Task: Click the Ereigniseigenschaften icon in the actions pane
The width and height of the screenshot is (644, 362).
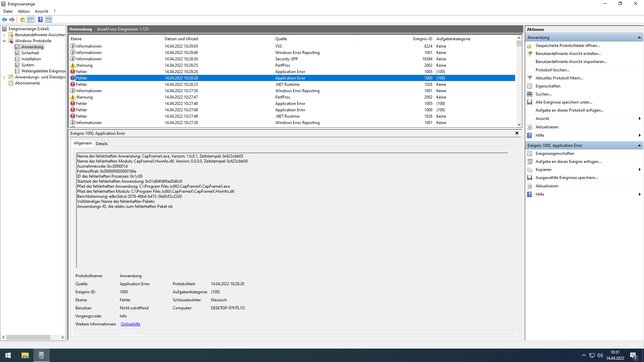Action: tap(530, 154)
